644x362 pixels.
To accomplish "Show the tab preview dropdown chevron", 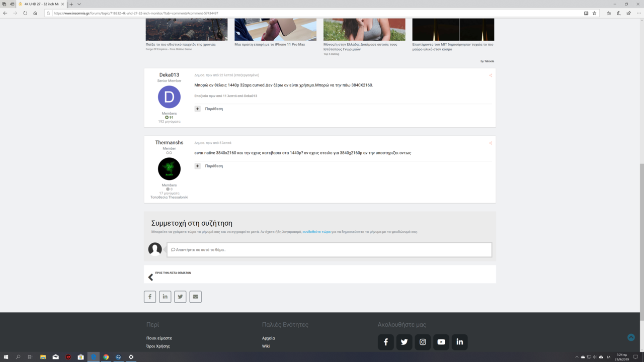I will [x=79, y=4].
